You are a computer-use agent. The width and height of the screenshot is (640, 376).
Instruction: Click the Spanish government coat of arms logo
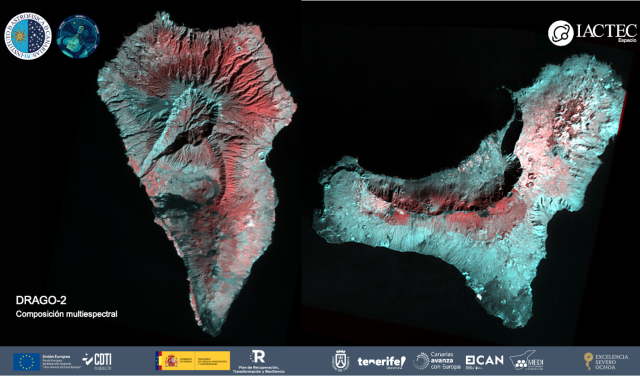pos(171,361)
